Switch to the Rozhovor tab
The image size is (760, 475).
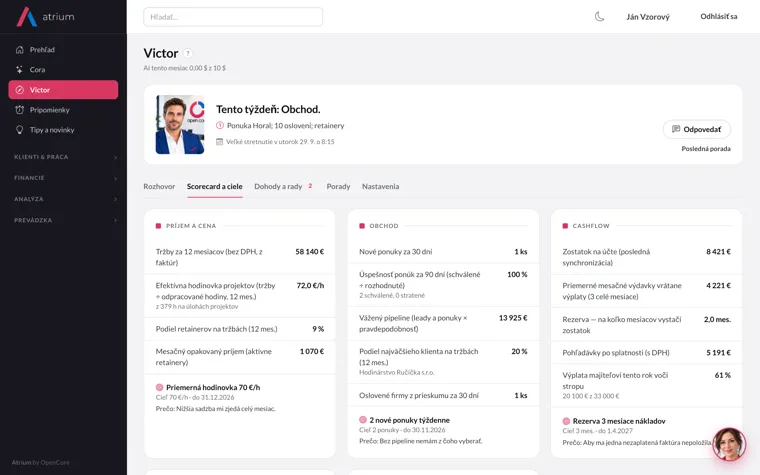coord(159,186)
